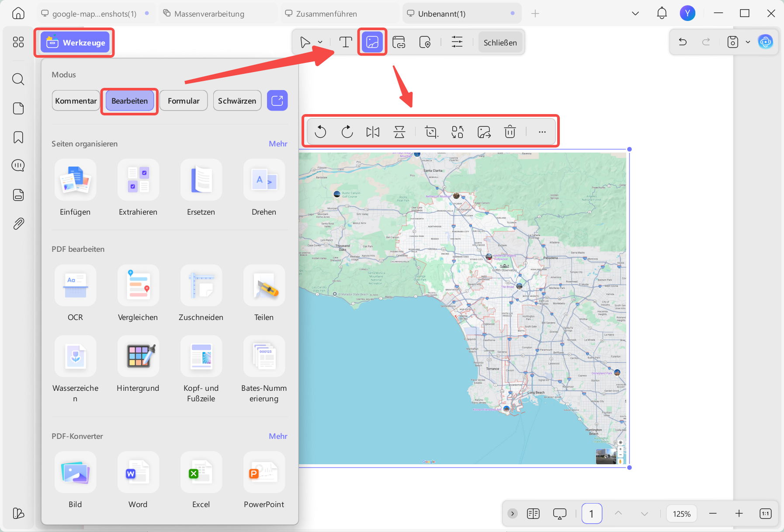Click the extract image icon

coord(484,132)
